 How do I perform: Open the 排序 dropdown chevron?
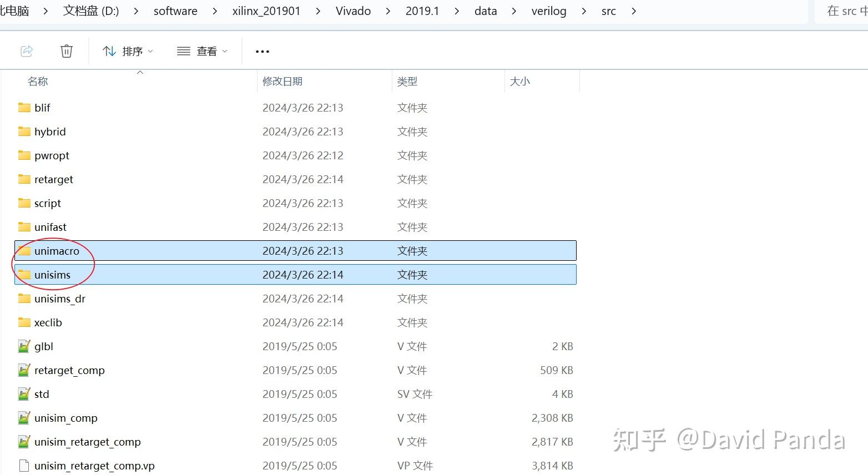point(150,51)
